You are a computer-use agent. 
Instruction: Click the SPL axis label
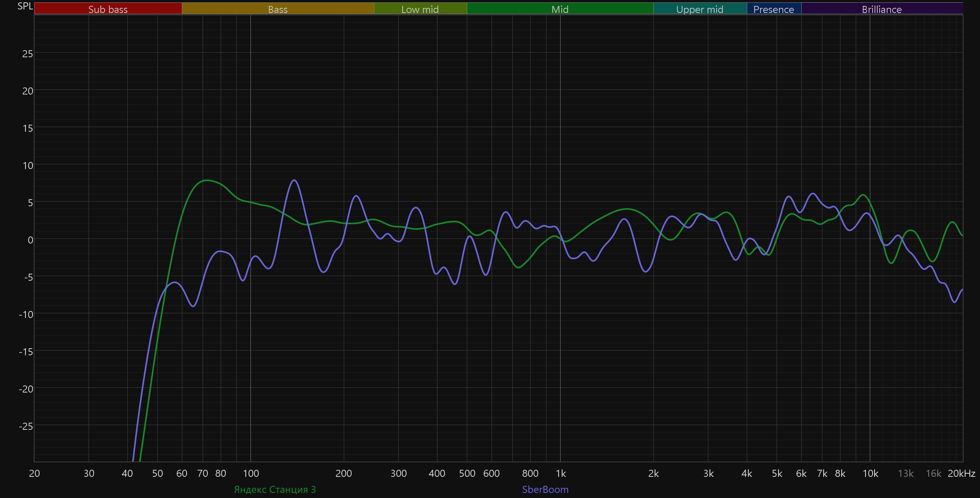pos(25,6)
